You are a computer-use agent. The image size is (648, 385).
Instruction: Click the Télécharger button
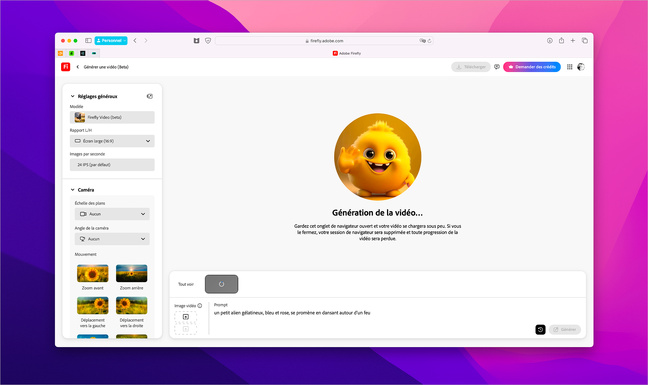point(471,67)
